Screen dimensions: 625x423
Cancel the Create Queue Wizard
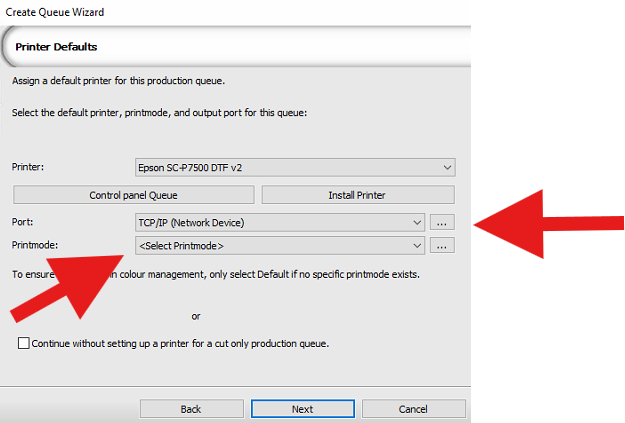pyautogui.click(x=413, y=409)
